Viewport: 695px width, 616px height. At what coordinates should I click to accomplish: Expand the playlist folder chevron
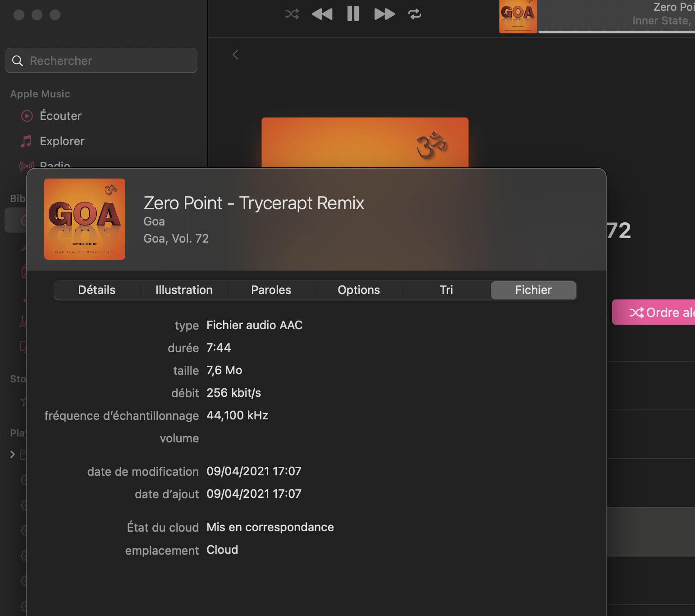pyautogui.click(x=13, y=454)
